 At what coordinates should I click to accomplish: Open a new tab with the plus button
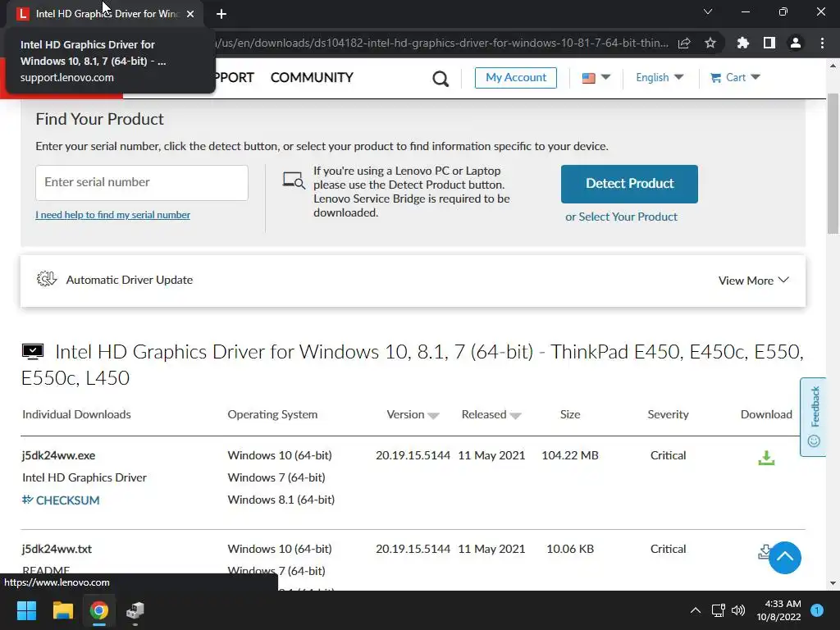click(221, 15)
